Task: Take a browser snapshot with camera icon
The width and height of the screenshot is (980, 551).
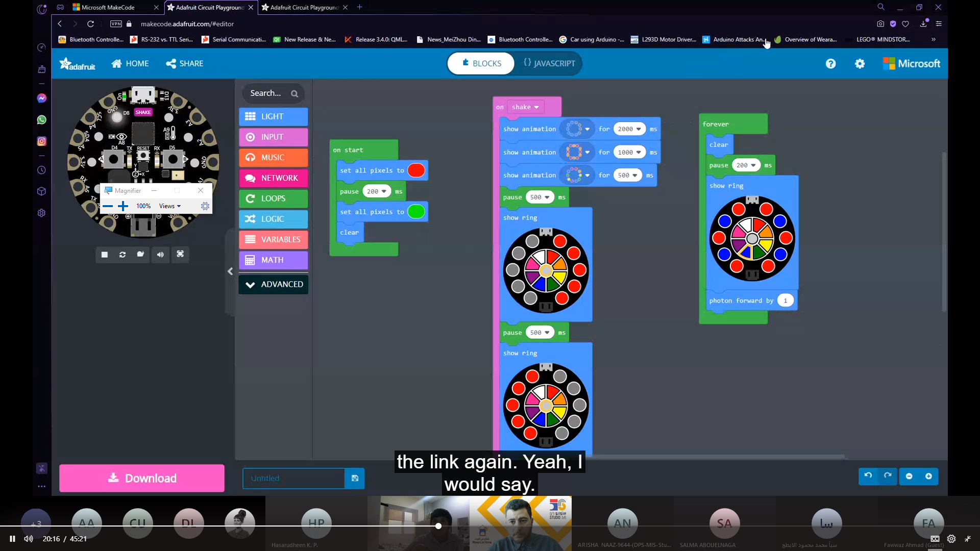Action: click(880, 24)
